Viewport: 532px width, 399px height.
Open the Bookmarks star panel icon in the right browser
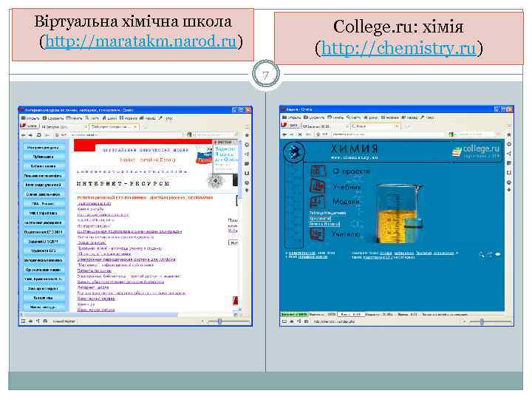click(508, 134)
